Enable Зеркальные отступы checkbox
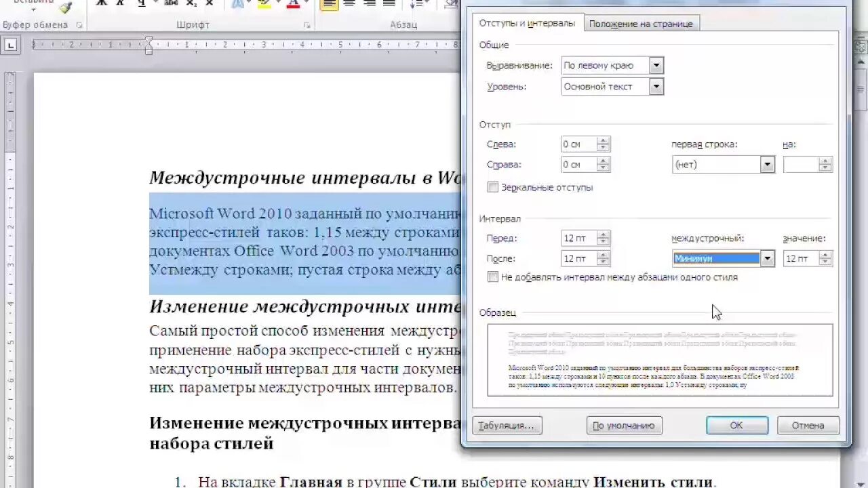 [x=493, y=187]
